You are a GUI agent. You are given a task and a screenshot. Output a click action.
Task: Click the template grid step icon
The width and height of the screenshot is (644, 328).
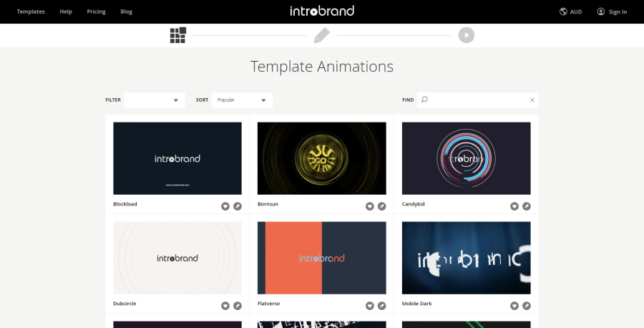click(x=178, y=35)
